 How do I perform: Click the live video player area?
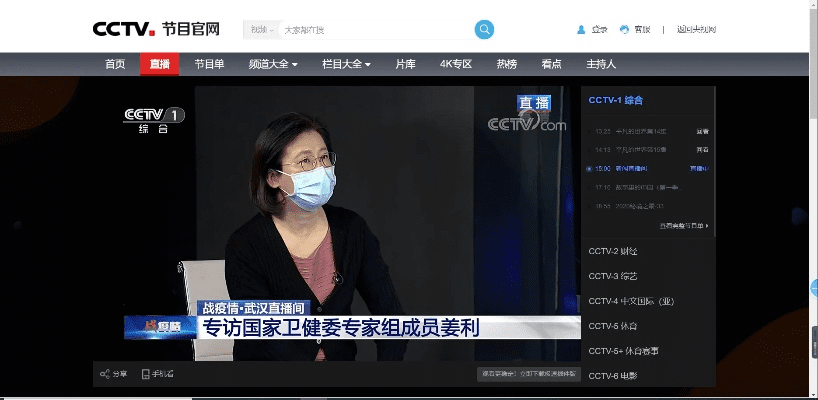click(336, 223)
